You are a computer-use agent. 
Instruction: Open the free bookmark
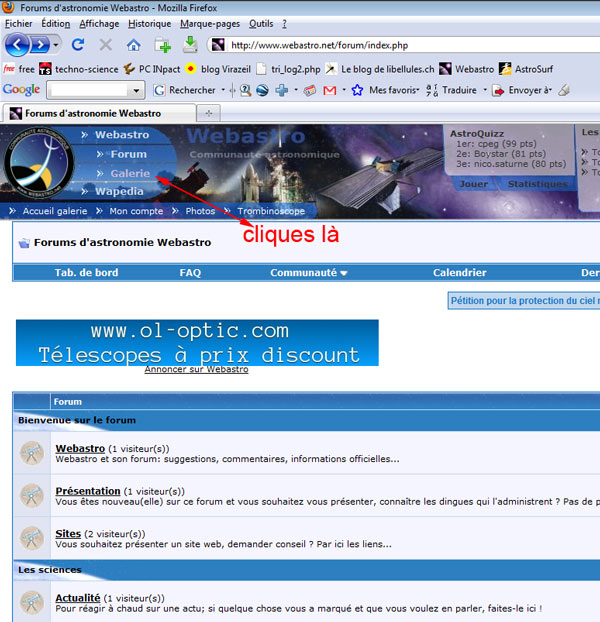click(x=19, y=69)
